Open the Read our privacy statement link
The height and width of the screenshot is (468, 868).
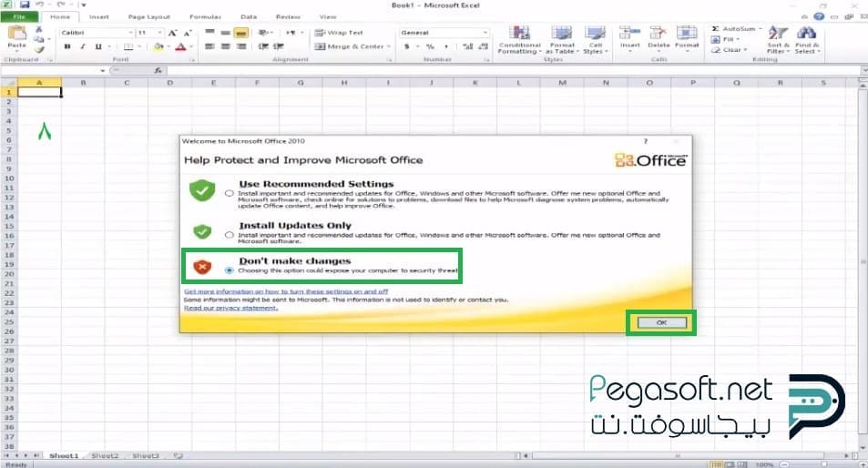tap(230, 308)
